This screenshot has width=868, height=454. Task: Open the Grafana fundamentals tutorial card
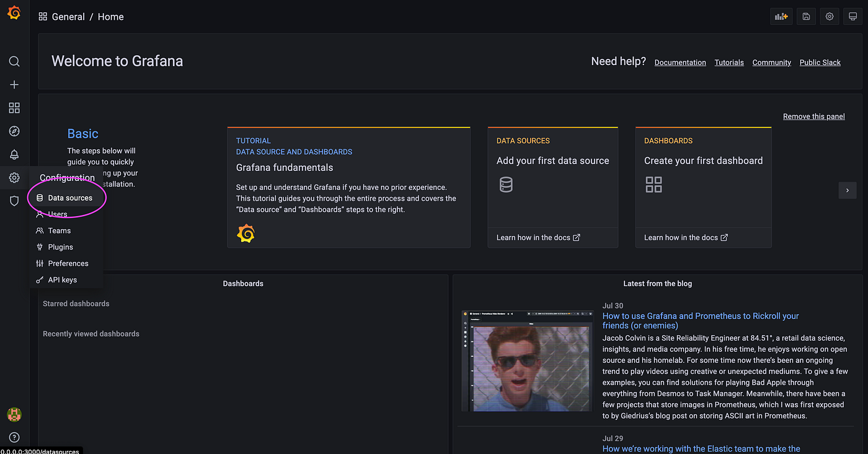[349, 188]
